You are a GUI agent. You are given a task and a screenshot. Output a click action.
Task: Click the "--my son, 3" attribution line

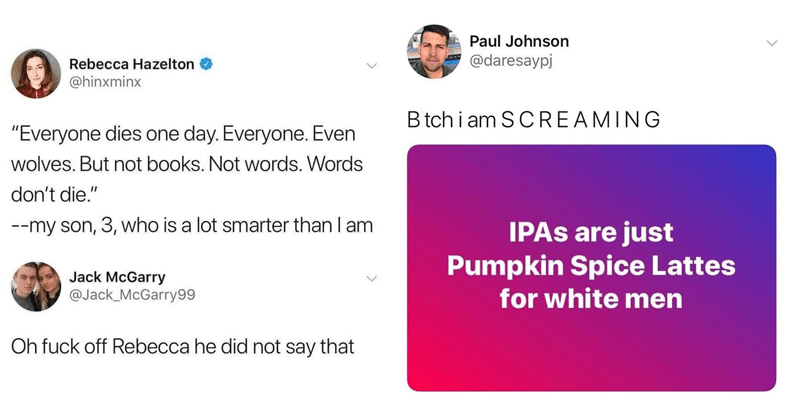tap(191, 225)
